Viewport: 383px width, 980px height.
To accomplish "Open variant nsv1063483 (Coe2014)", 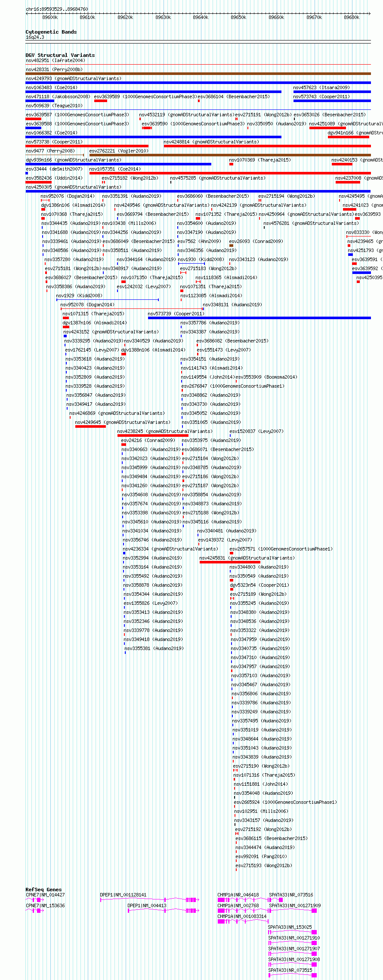I will (x=52, y=87).
